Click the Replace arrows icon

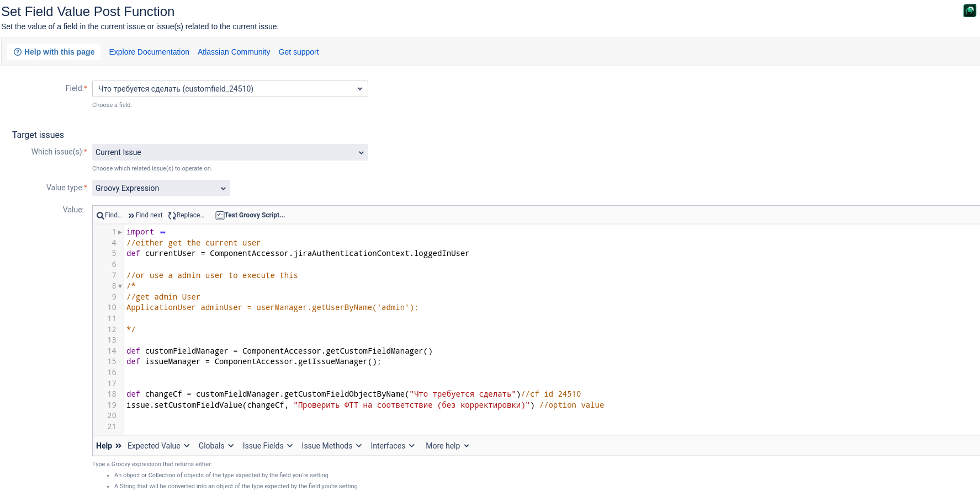click(x=172, y=216)
